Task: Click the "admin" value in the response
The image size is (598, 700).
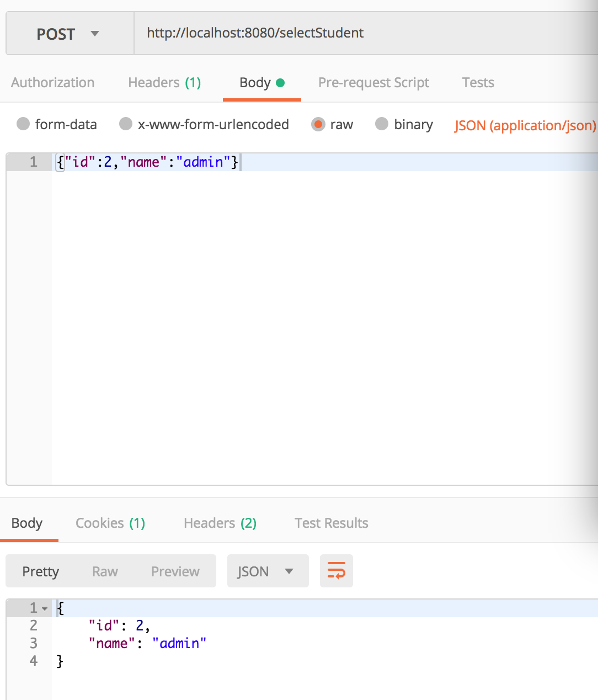Action: coord(179,644)
